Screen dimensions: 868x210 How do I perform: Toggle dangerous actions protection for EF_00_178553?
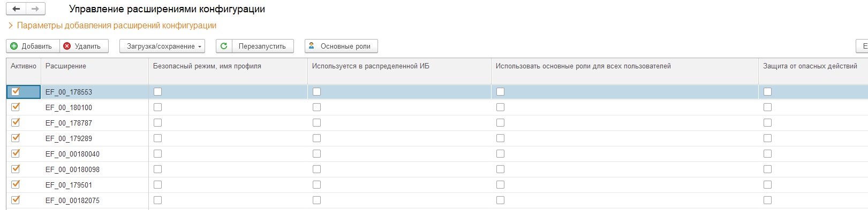point(767,91)
